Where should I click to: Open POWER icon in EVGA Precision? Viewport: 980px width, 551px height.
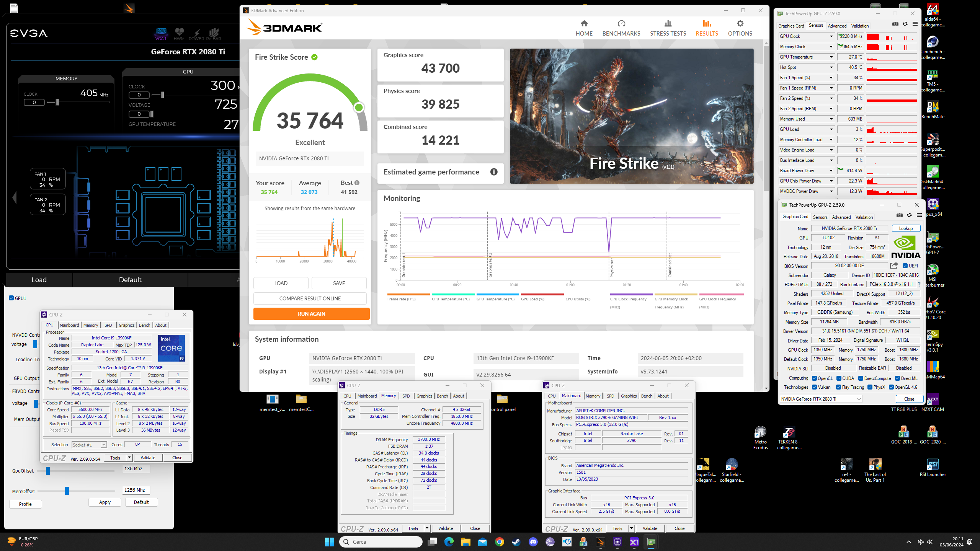196,34
